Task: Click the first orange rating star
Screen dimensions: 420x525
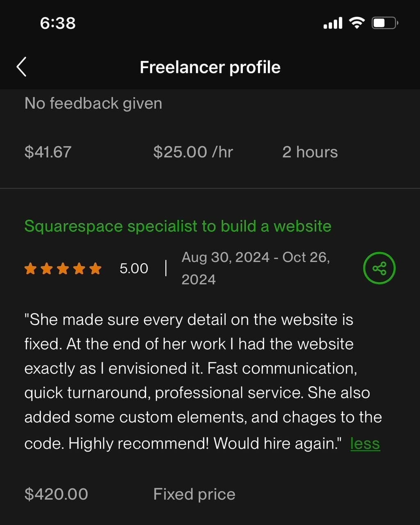Action: (30, 269)
